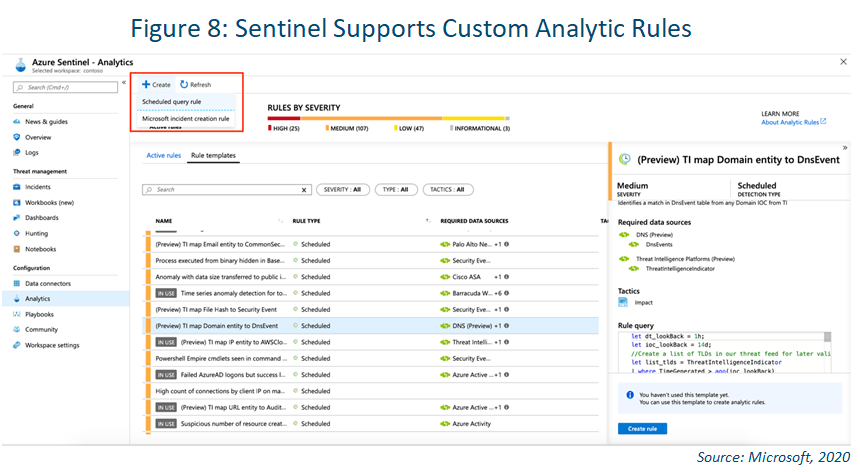The image size is (860, 472).
Task: Click the Incidents briefcase icon
Action: (x=16, y=187)
